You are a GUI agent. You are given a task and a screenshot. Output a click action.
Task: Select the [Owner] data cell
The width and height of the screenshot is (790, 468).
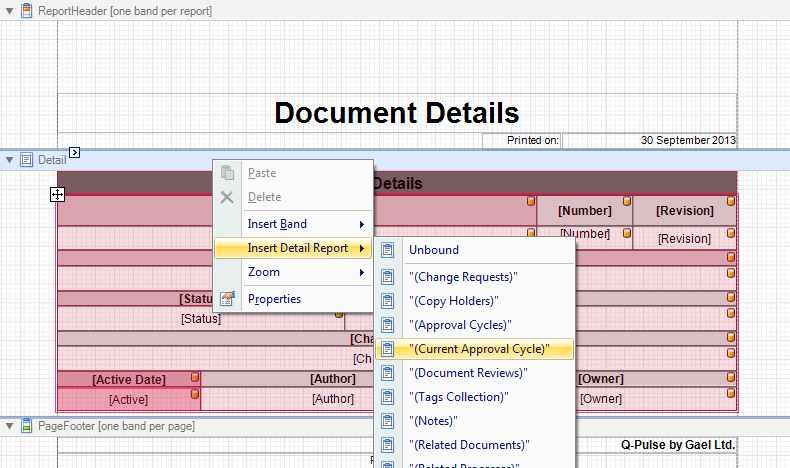click(601, 399)
